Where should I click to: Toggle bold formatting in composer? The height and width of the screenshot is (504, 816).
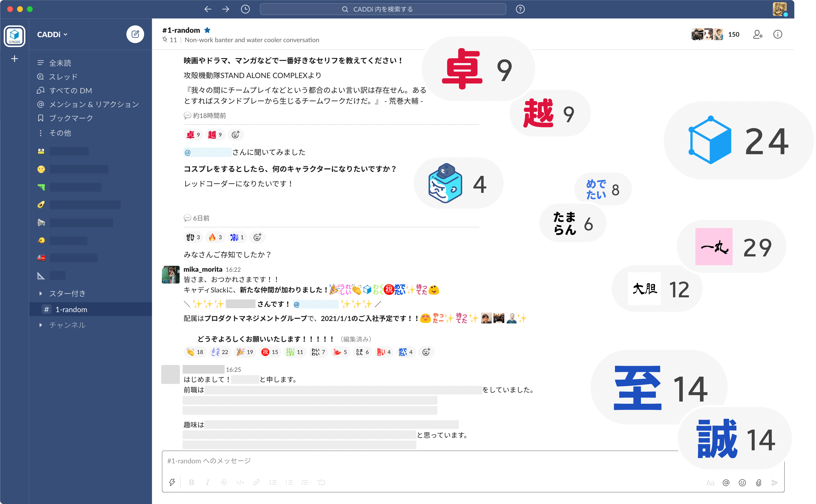pyautogui.click(x=191, y=482)
